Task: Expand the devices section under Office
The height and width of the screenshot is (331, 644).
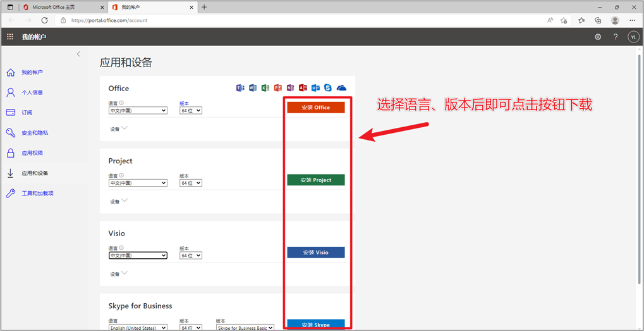Action: click(x=119, y=128)
